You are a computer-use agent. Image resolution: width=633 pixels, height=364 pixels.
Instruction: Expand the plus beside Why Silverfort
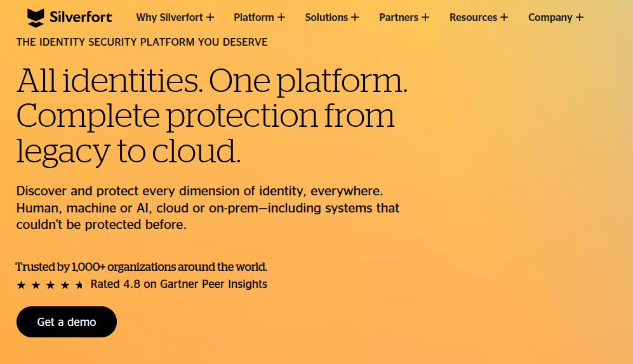click(210, 17)
